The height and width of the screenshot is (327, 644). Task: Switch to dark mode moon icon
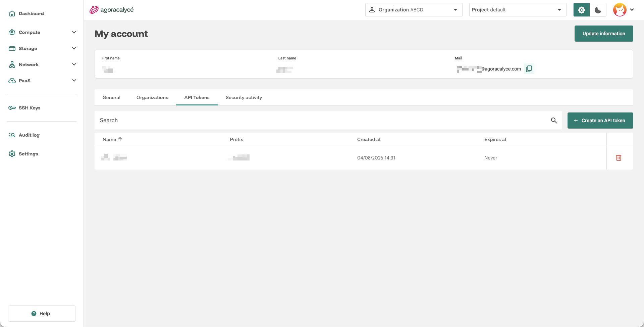click(x=598, y=10)
